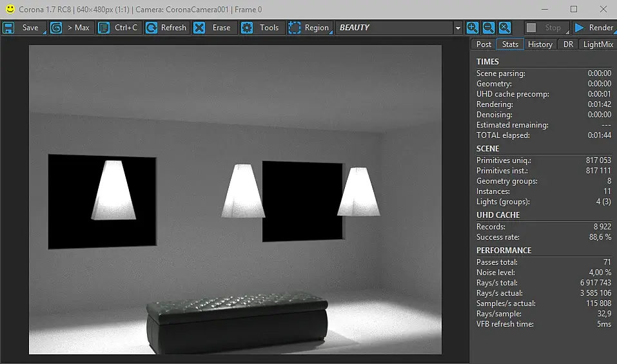The height and width of the screenshot is (364, 617).
Task: Click the Stop square icon
Action: point(531,28)
